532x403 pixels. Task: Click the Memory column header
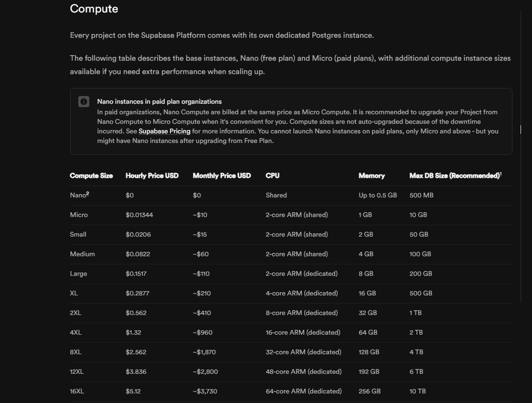pyautogui.click(x=372, y=175)
